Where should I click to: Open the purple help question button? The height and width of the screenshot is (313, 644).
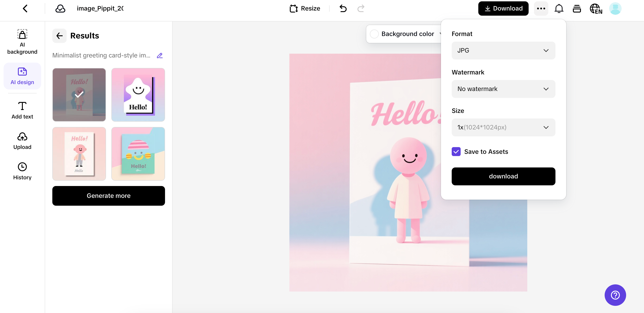(615, 295)
